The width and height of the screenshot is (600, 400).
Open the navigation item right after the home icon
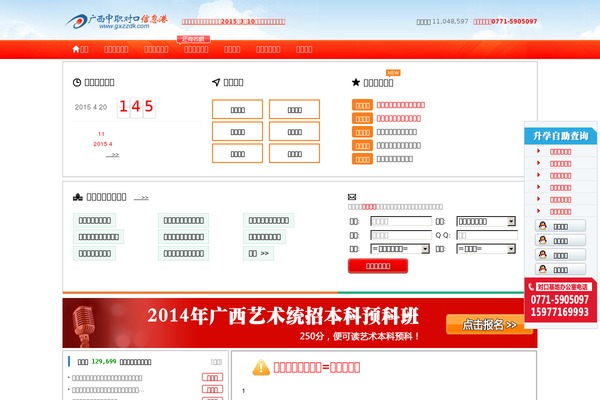(x=116, y=49)
